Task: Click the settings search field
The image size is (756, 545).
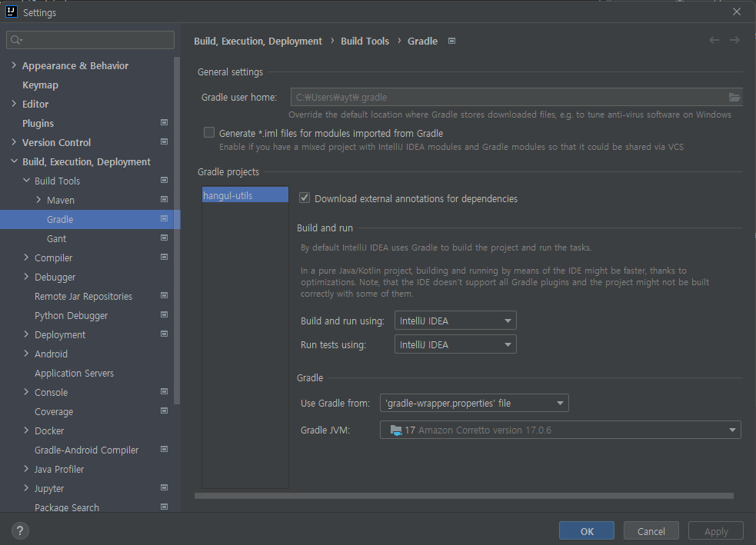Action: [90, 40]
